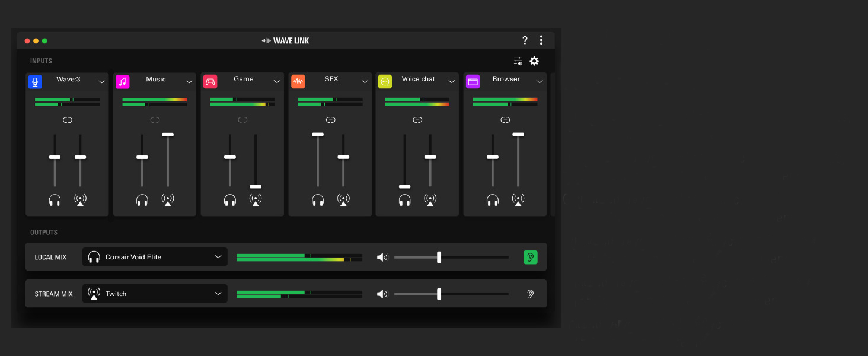Click the LOCAL MIX label
The width and height of the screenshot is (868, 356).
[x=50, y=258]
